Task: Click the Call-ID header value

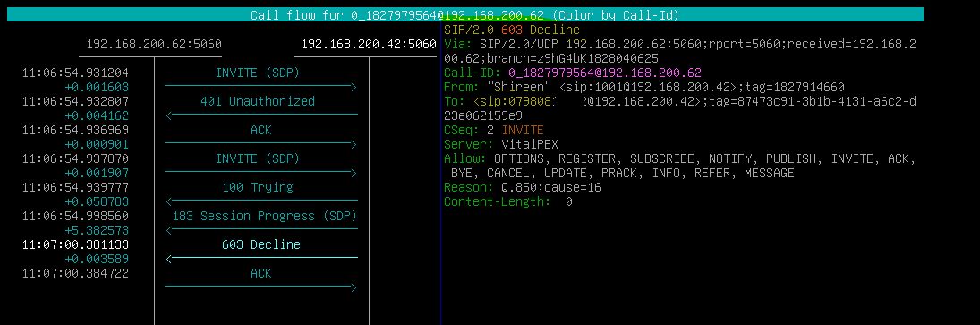Action: click(x=605, y=73)
